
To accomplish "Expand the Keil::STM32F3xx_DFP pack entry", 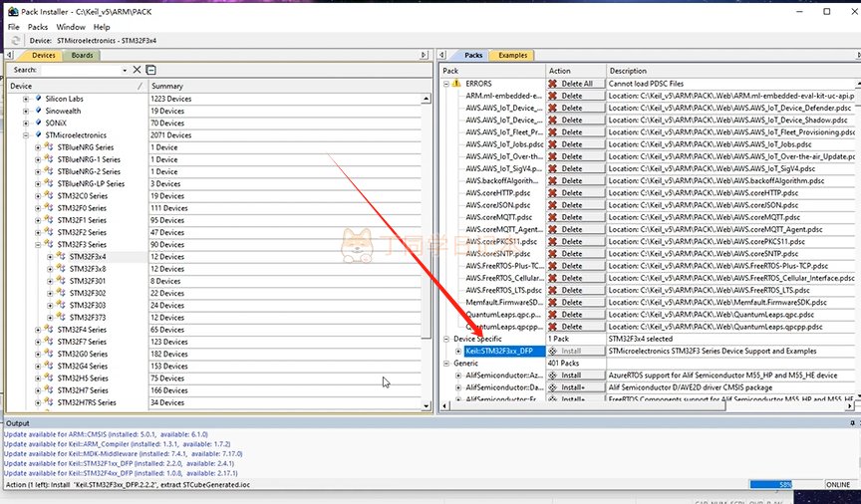I will (x=458, y=351).
